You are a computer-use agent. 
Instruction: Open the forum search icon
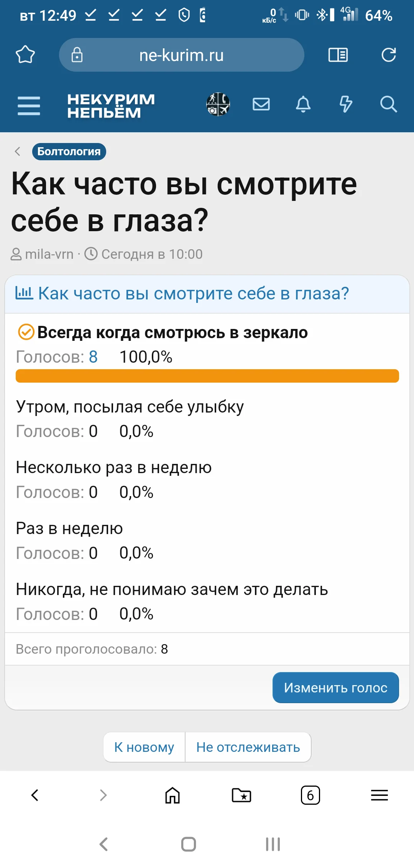[389, 104]
